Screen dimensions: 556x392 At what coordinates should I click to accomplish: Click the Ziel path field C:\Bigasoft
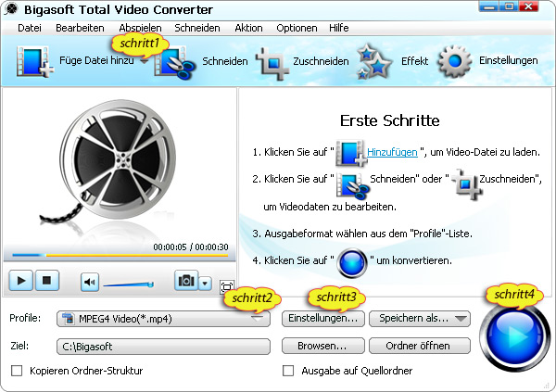[x=163, y=347]
